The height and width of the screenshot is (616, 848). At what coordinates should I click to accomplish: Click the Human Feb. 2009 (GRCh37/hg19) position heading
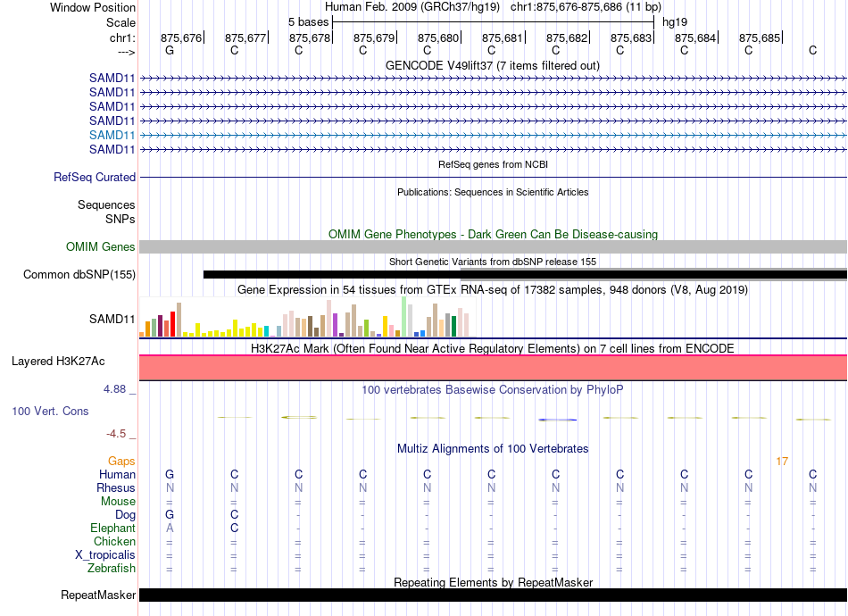[414, 7]
